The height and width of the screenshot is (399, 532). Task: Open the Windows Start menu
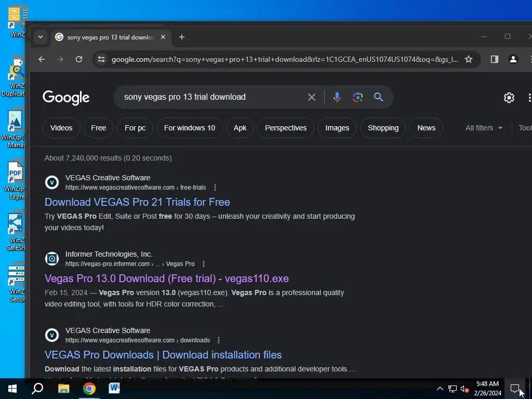[12, 389]
